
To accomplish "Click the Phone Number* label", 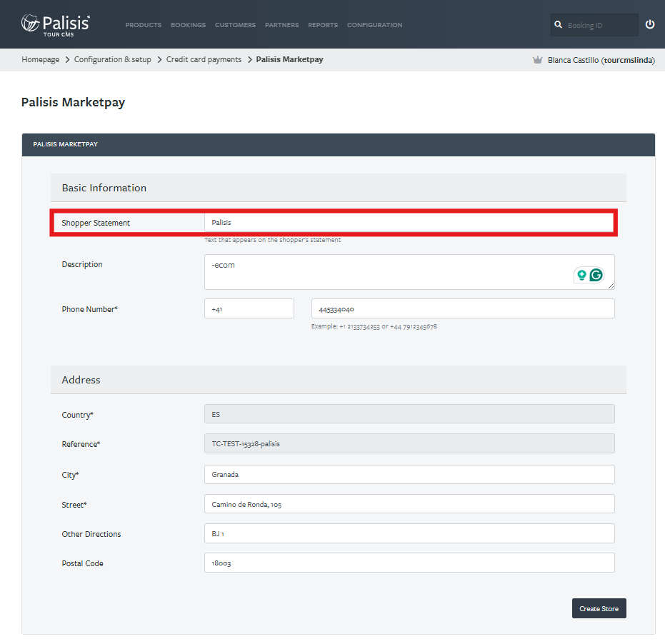I will 90,309.
